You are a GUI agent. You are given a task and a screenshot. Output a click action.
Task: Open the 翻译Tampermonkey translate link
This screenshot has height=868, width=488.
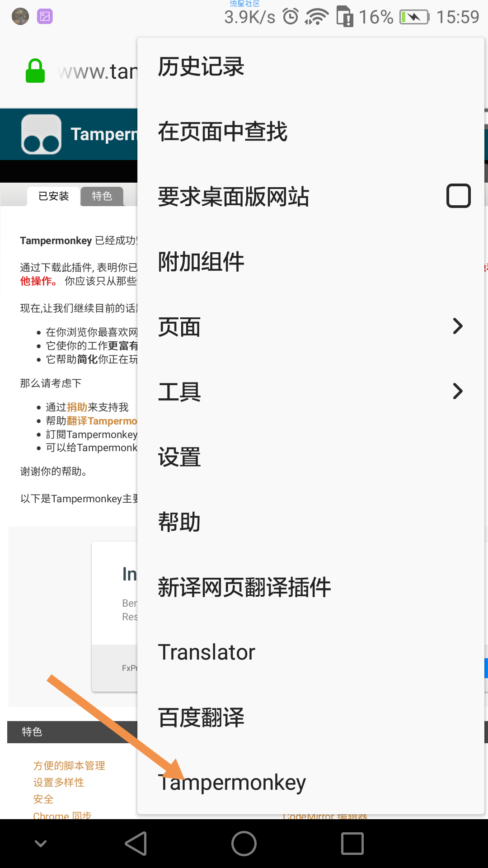tap(102, 421)
